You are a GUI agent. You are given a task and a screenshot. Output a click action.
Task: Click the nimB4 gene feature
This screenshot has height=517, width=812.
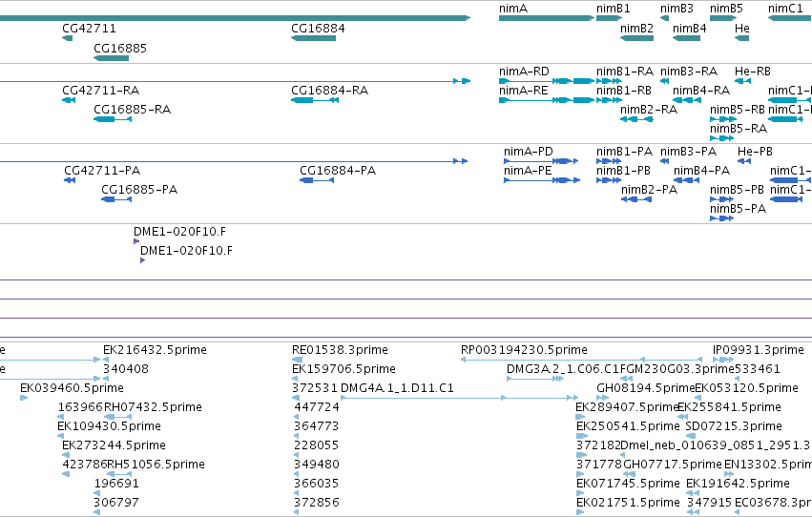point(687,38)
